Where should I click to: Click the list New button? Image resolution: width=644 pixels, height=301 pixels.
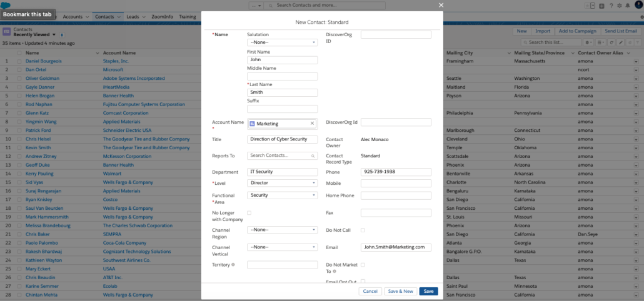click(521, 31)
